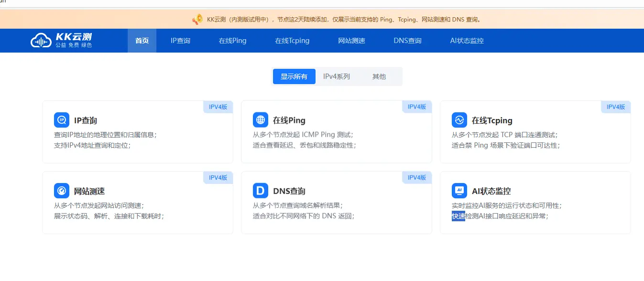Viewport: 644px width, 281px height.
Task: Click text 从多个节点发起 TCP 端口连通测试
Action: [x=505, y=135]
